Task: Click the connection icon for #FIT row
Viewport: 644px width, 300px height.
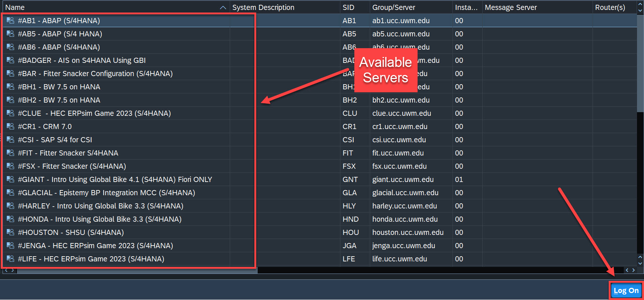Action: (10, 153)
